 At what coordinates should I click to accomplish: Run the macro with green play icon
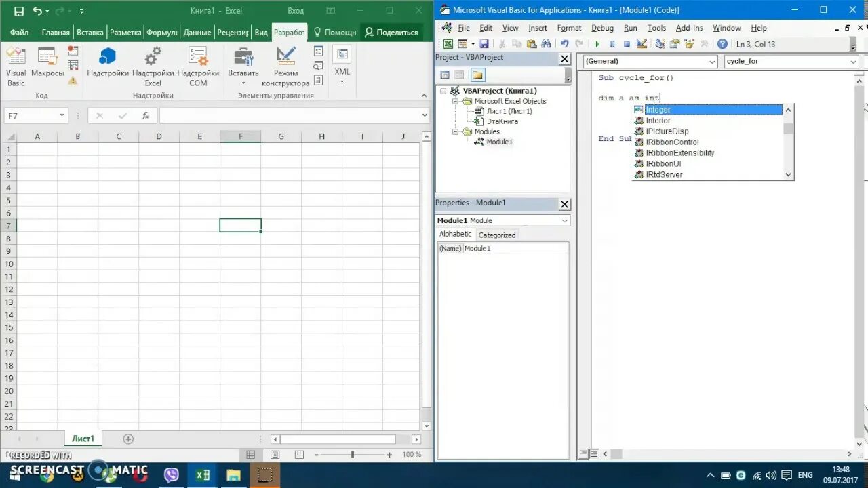click(x=597, y=44)
